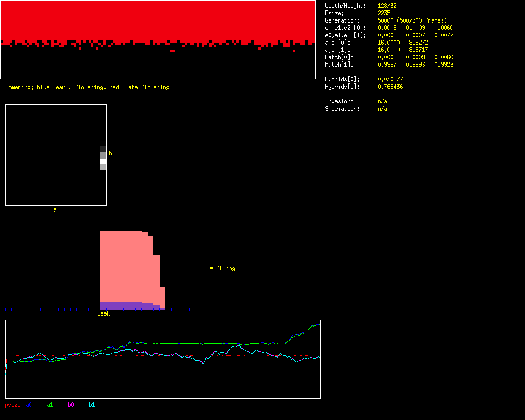
Task: Click the brightest white cell in a/b heatmap
Action: pyautogui.click(x=103, y=161)
